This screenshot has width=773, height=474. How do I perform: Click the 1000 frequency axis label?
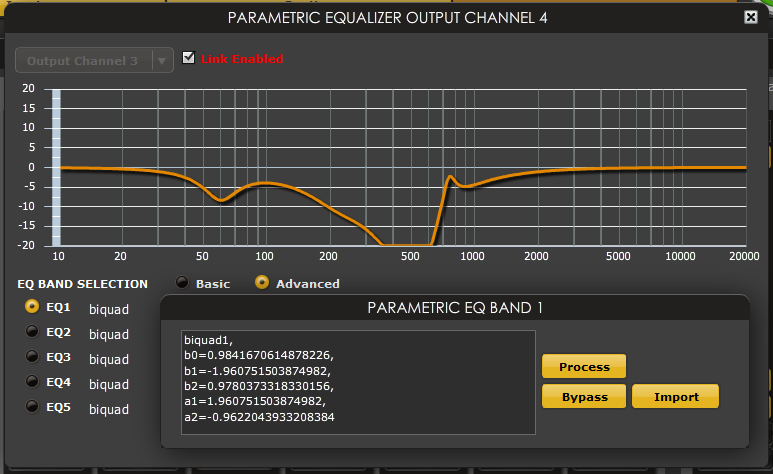[472, 256]
